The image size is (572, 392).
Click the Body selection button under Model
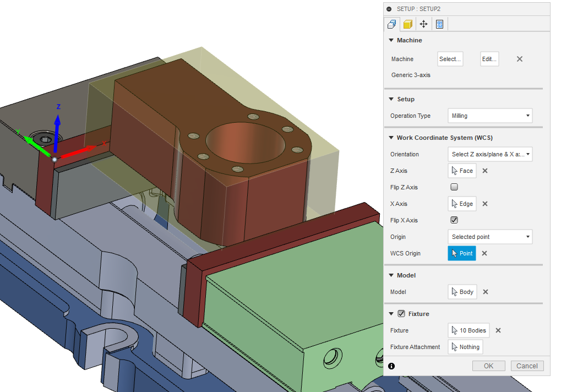(462, 292)
